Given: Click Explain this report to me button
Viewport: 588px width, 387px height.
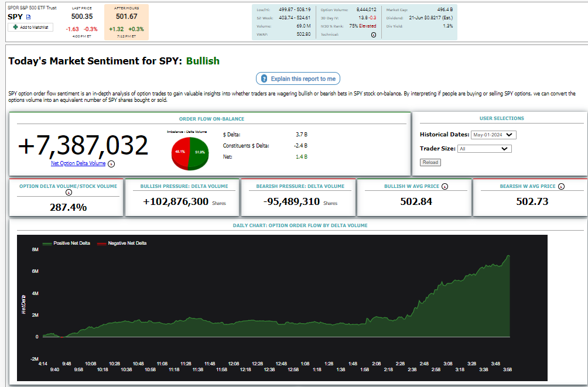Looking at the screenshot, I should tap(298, 79).
